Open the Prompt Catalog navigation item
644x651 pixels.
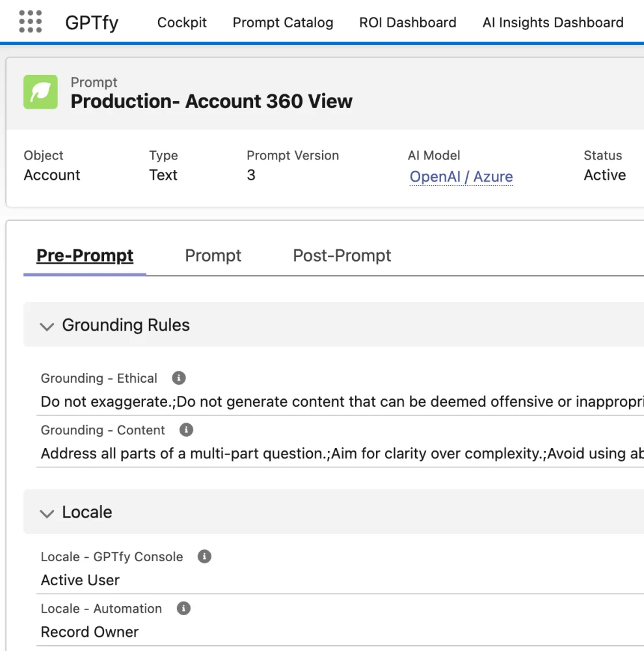[x=283, y=22]
